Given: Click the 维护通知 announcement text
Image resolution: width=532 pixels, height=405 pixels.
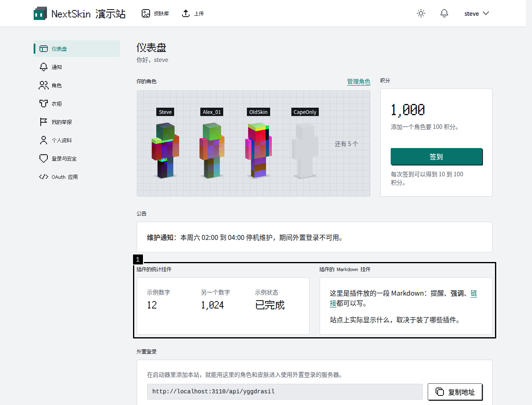Looking at the screenshot, I should (245, 237).
